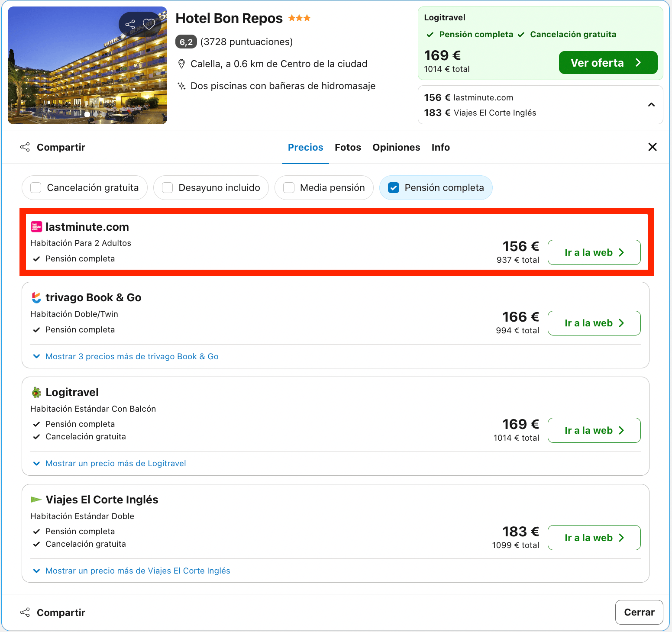
Task: Enable the Desayuno incluido filter checkbox
Action: [x=168, y=187]
